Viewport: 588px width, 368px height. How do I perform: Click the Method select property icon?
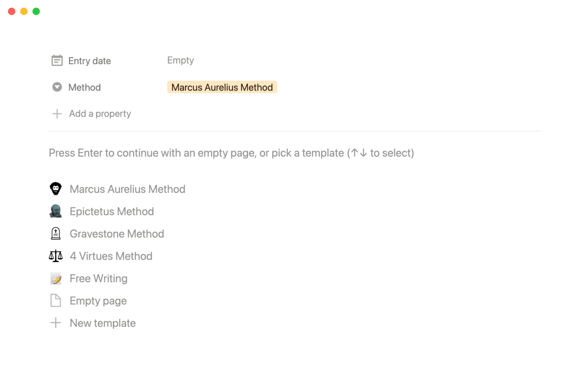pos(57,87)
